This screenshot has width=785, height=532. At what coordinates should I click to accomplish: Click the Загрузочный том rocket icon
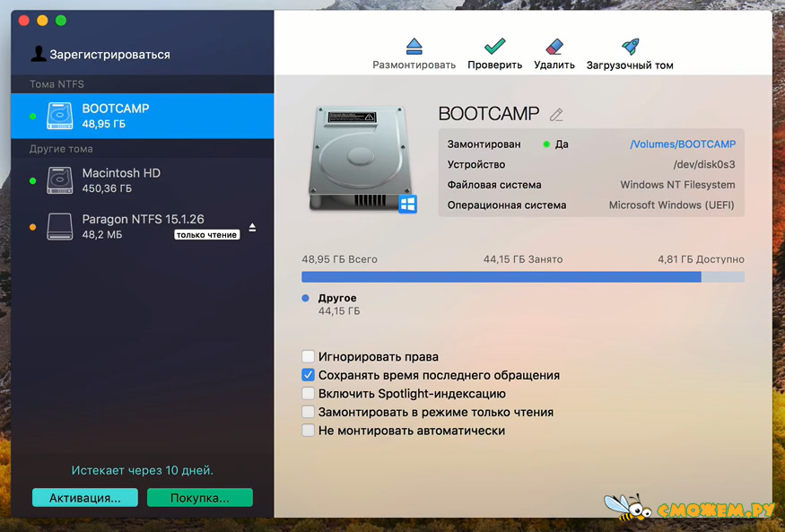pos(630,47)
